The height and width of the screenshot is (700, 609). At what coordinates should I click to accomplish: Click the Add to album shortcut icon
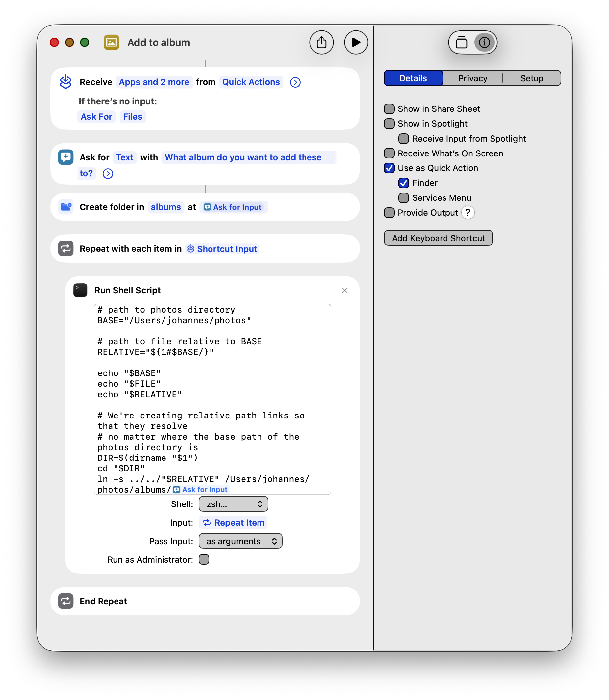[x=112, y=42]
